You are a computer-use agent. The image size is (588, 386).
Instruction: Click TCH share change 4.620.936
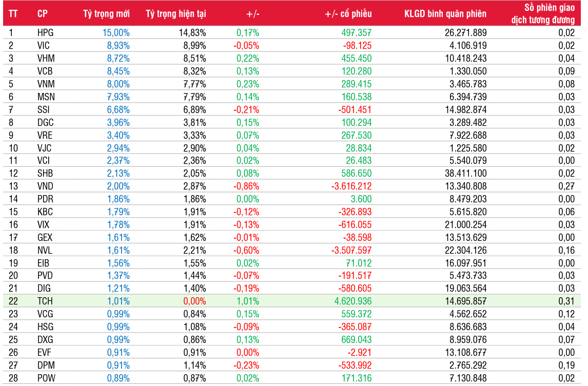point(353,301)
